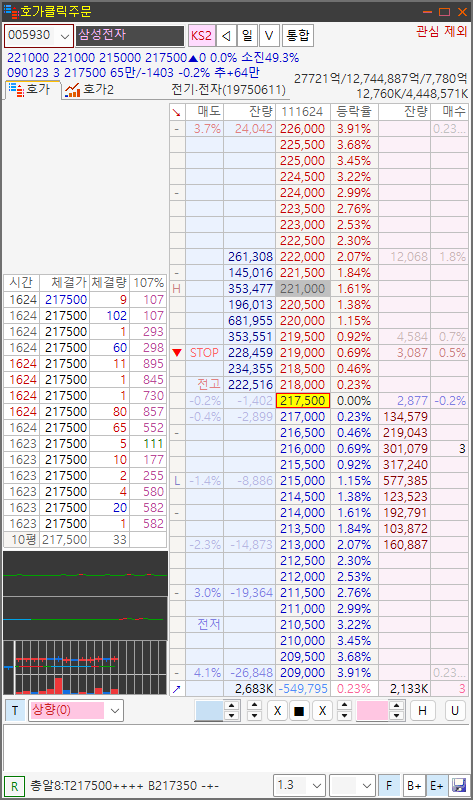Click the highlighted current price 217,500 cell
The image size is (473, 800).
[303, 401]
